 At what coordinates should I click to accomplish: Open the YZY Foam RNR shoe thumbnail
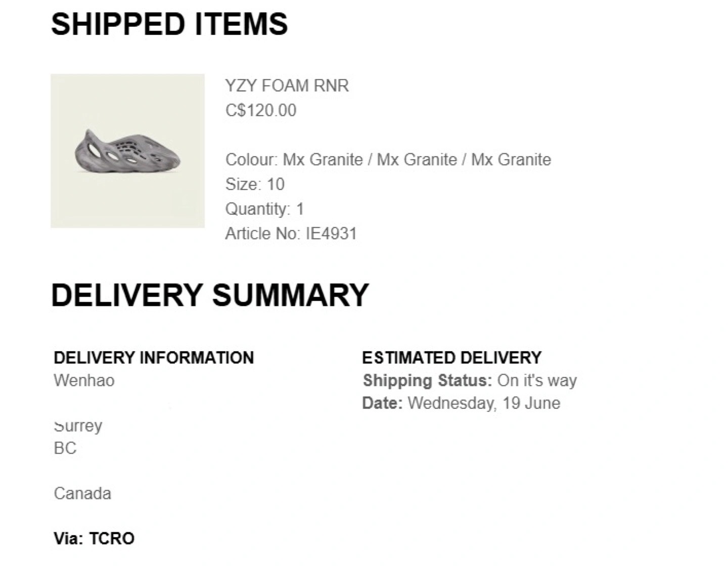tap(127, 151)
